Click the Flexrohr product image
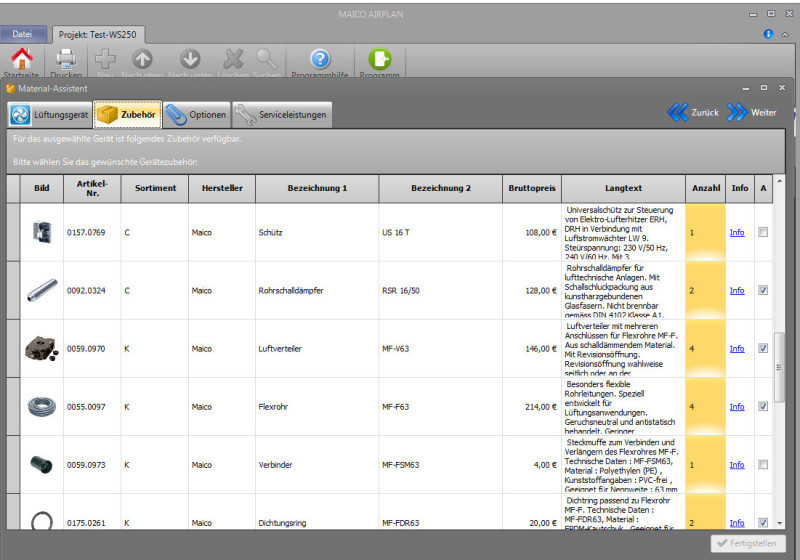800x560 pixels. click(42, 406)
